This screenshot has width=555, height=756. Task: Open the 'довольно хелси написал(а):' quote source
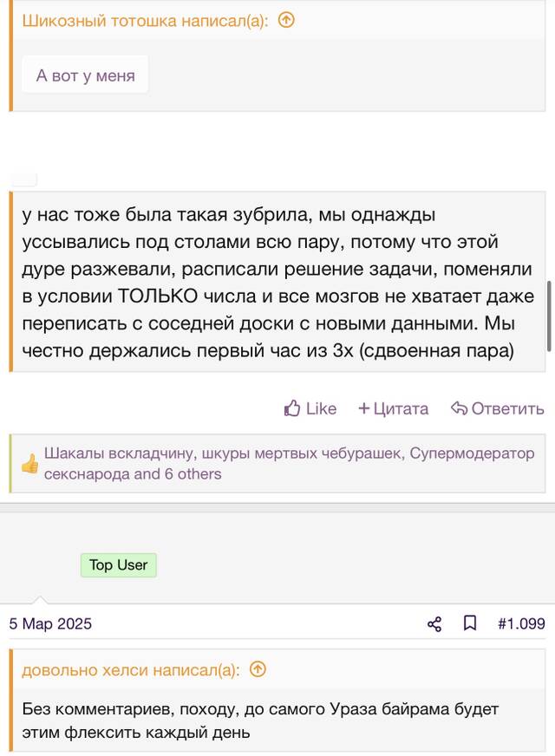131,669
